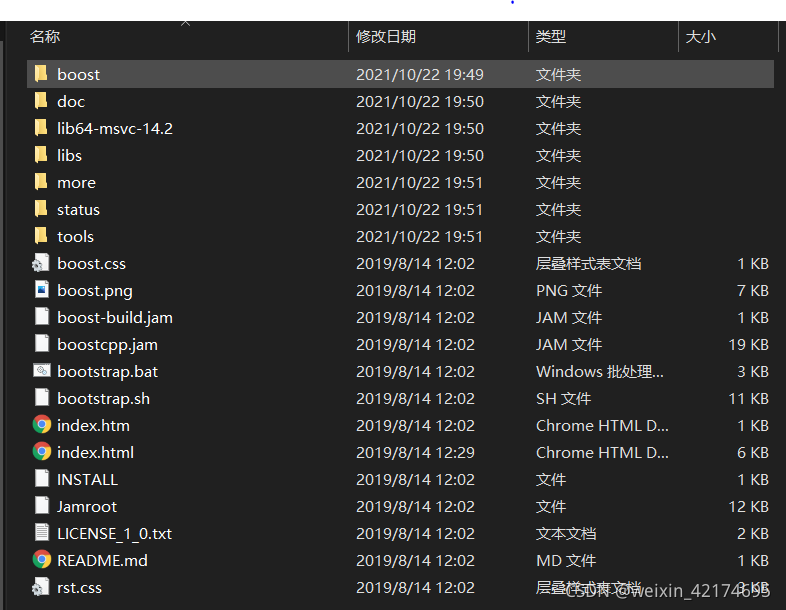
Task: Select the file name doc
Action: point(71,102)
